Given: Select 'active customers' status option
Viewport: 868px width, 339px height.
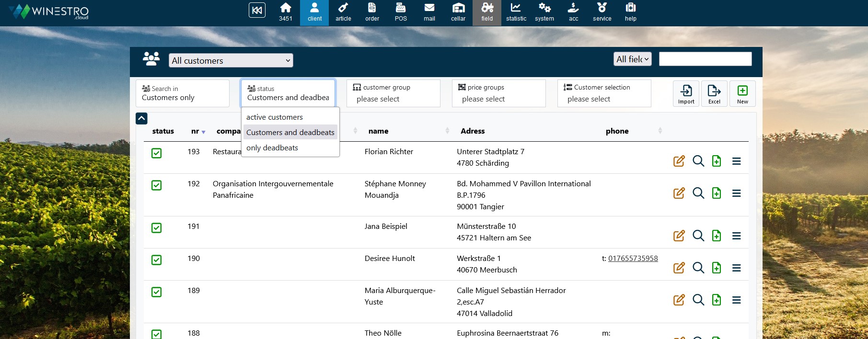Looking at the screenshot, I should [275, 117].
